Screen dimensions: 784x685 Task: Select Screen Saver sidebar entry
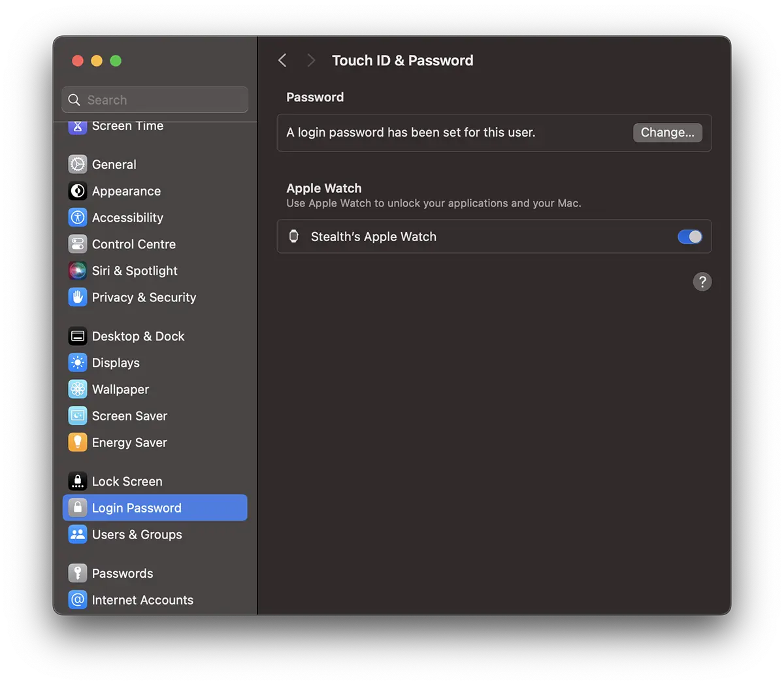tap(155, 416)
